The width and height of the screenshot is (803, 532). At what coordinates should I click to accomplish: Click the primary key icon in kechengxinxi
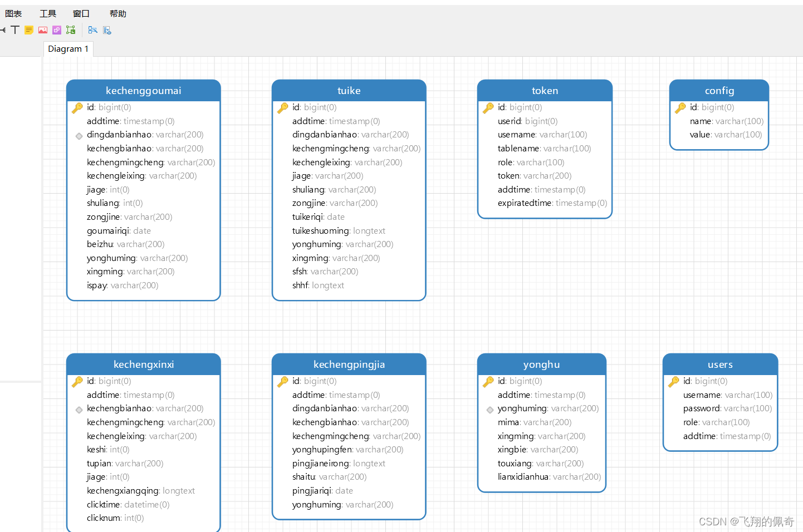(77, 381)
